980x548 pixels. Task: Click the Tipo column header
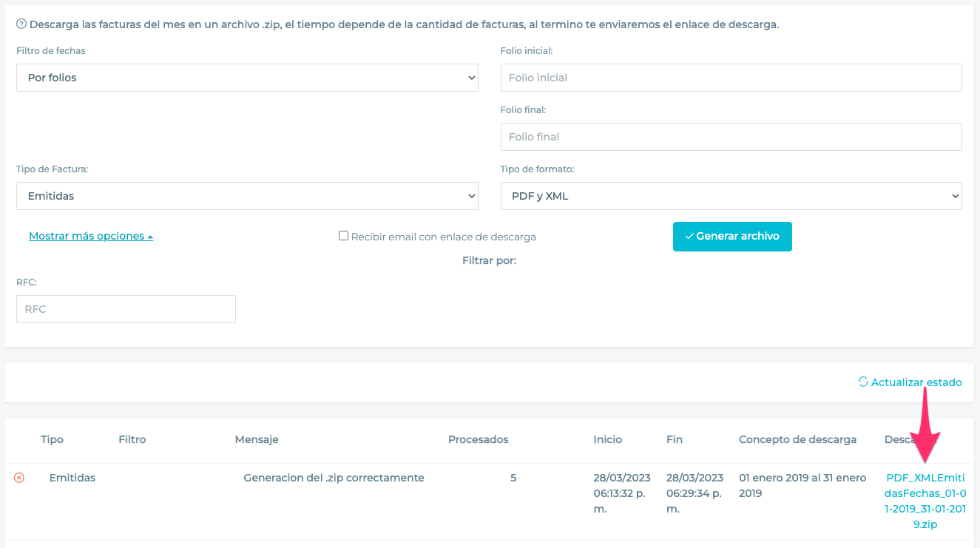pyautogui.click(x=52, y=439)
